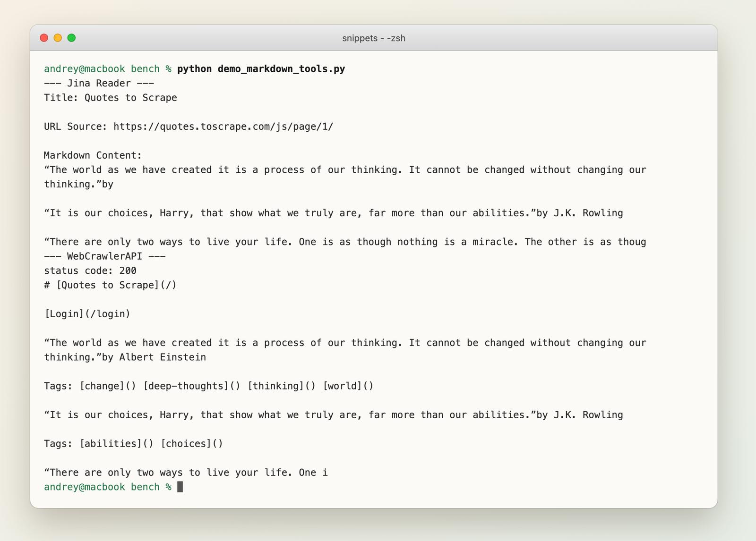Click the line ending 'The other is as thoug'
The width and height of the screenshot is (756, 541).
[345, 242]
